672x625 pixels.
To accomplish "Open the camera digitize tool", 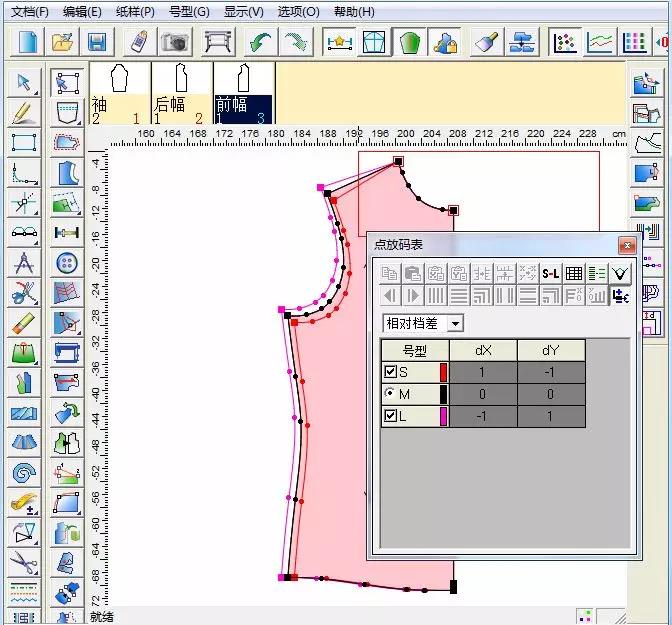I will [x=176, y=42].
